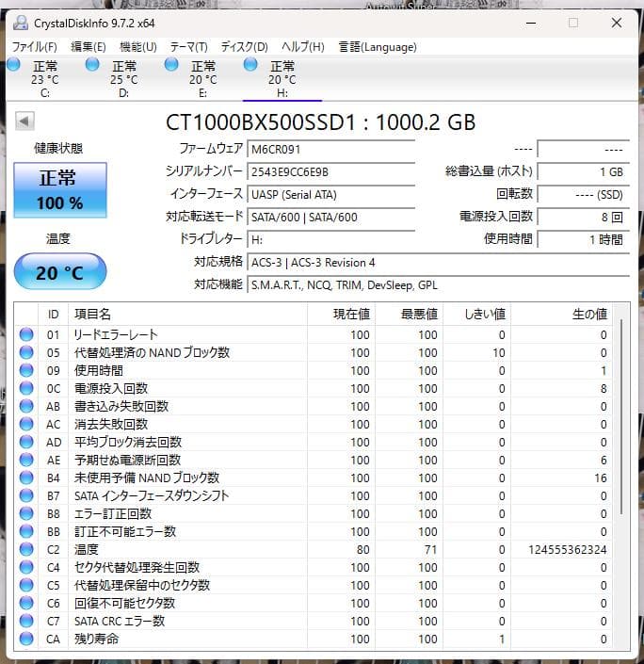
Task: Click the SMART table vertical scrollbar
Action: coord(621,416)
